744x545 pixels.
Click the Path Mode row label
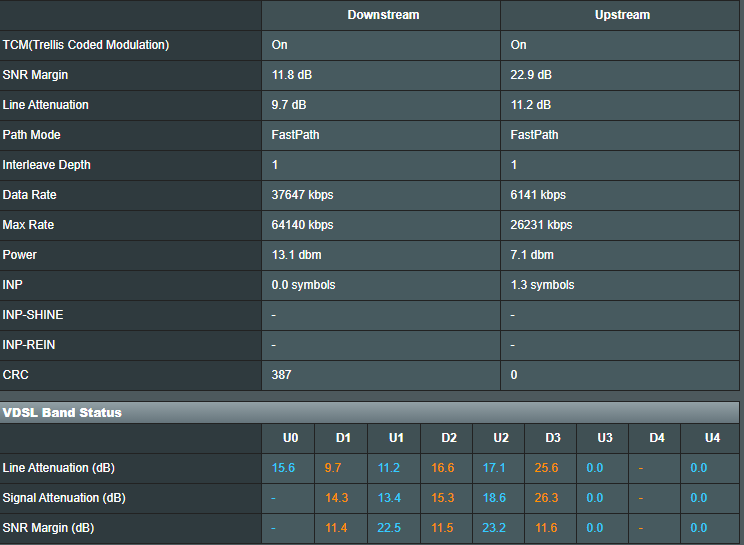(x=31, y=135)
